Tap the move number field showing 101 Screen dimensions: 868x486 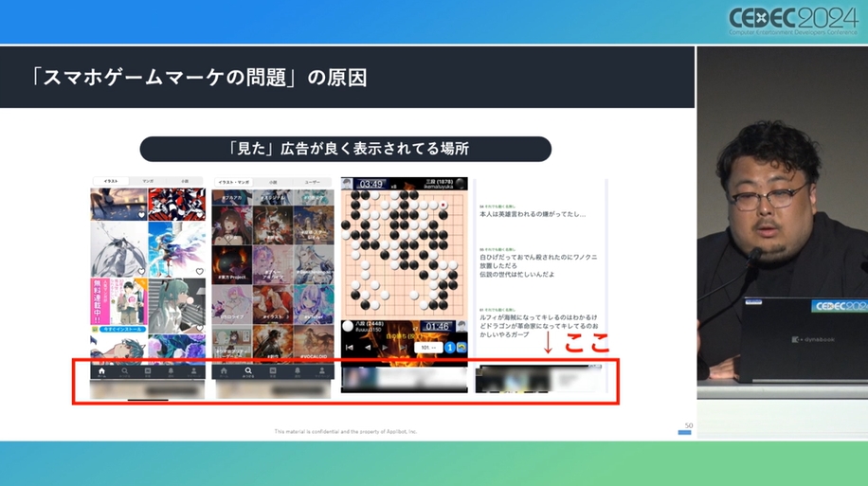coord(428,348)
